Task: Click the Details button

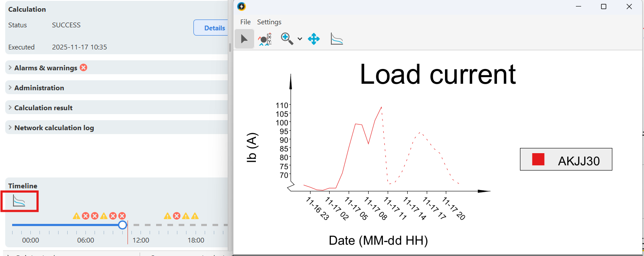Action: pyautogui.click(x=212, y=28)
